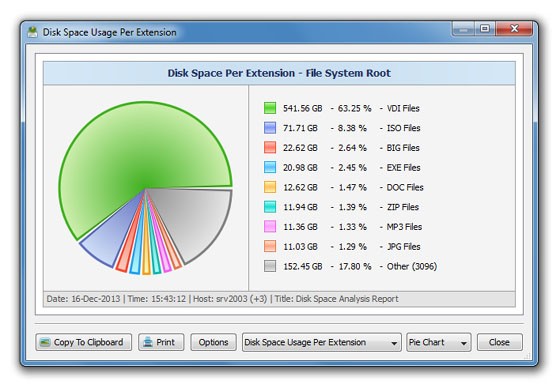Click the Other (3096) label
This screenshot has height=388, width=560.
point(412,267)
